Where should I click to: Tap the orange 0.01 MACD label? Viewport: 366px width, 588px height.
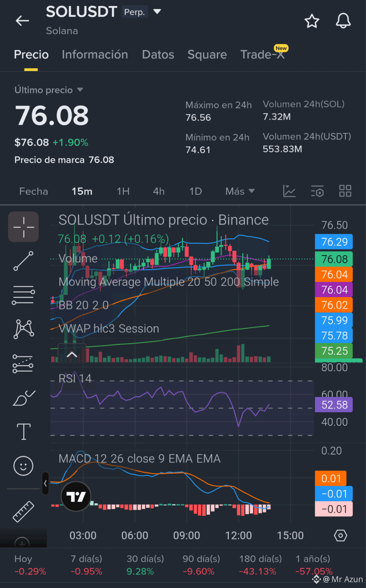[331, 479]
